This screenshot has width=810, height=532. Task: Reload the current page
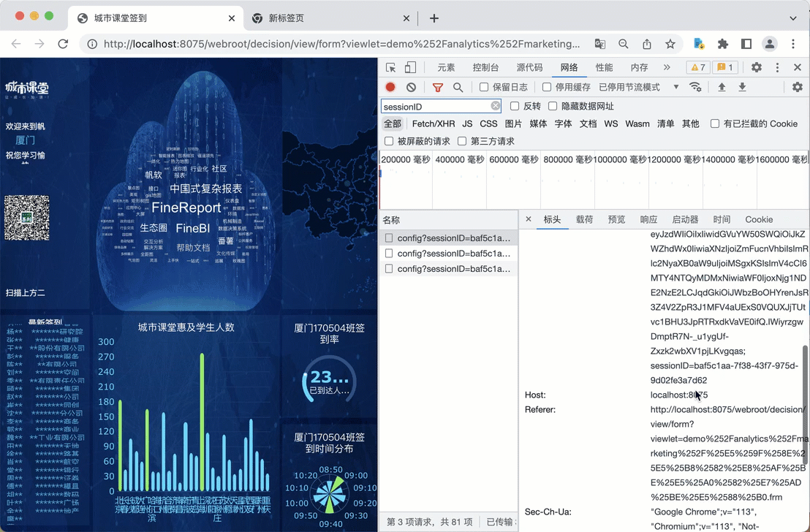click(x=63, y=44)
